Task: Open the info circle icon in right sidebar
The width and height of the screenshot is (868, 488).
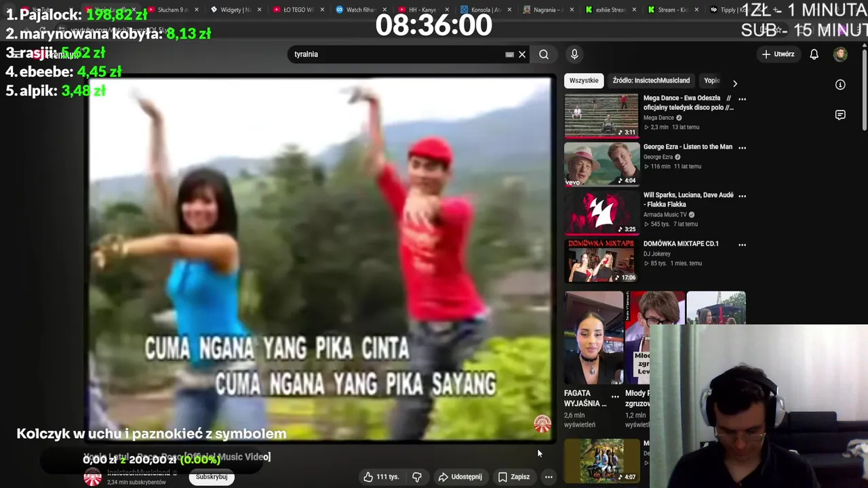Action: [840, 85]
